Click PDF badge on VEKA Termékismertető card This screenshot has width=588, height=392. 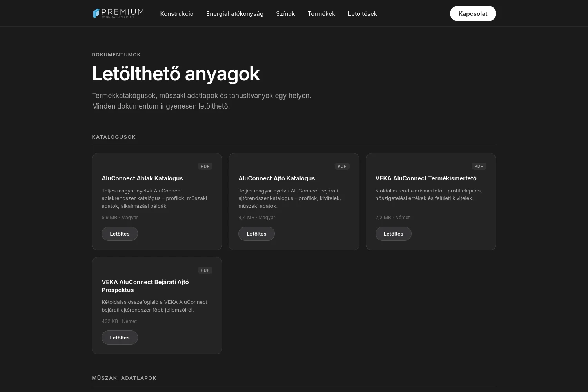click(479, 166)
